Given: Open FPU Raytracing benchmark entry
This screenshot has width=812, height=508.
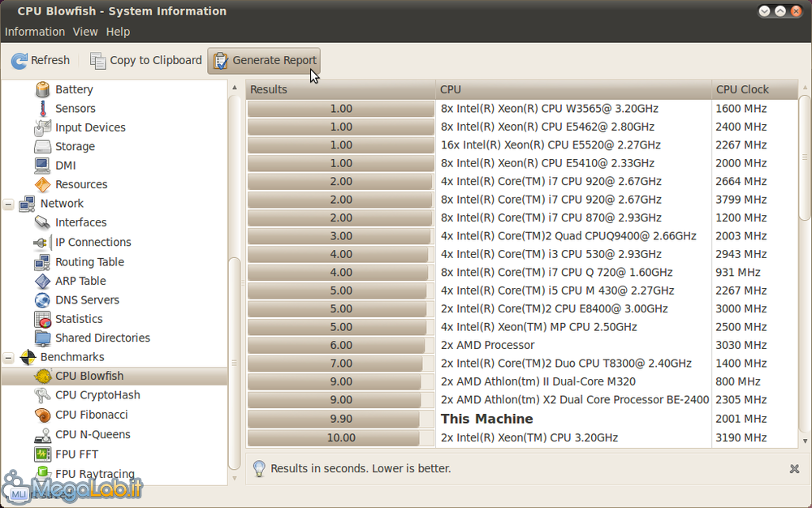Looking at the screenshot, I should coord(94,474).
